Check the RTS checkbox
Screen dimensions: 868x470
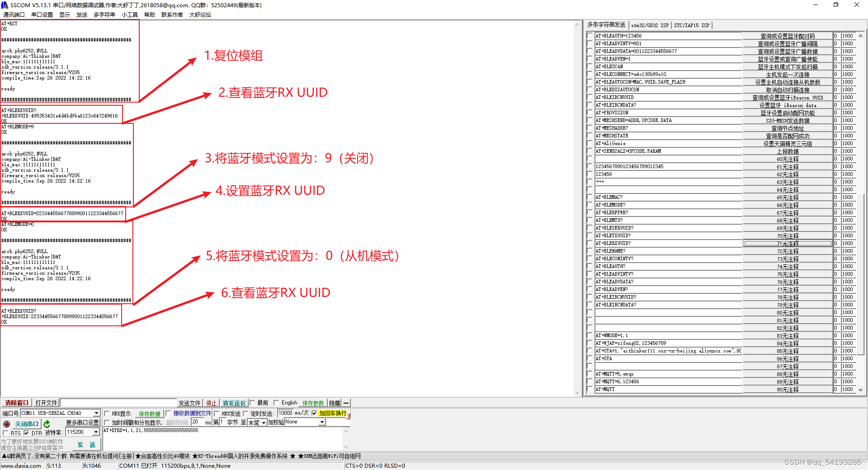coord(5,433)
